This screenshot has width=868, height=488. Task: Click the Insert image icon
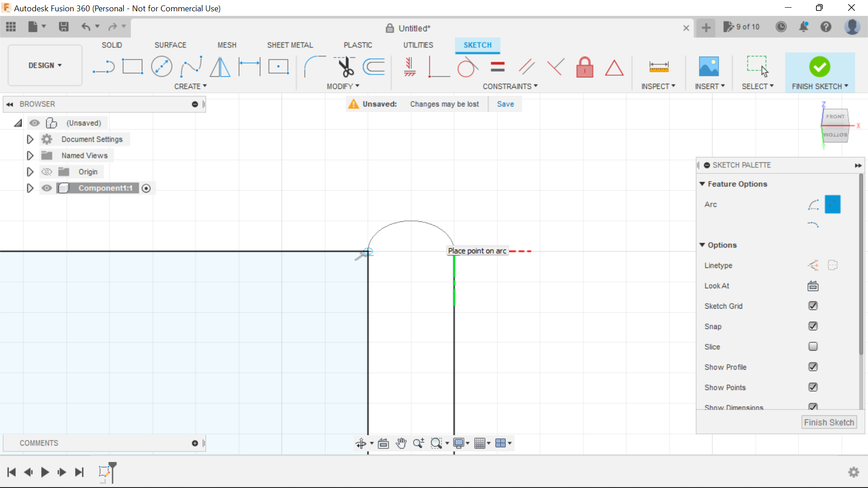click(x=708, y=67)
